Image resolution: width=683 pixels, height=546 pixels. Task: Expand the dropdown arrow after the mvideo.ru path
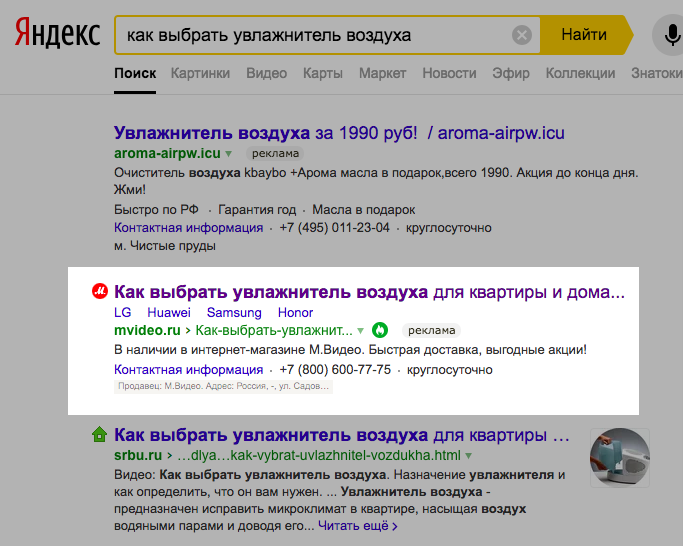(361, 331)
